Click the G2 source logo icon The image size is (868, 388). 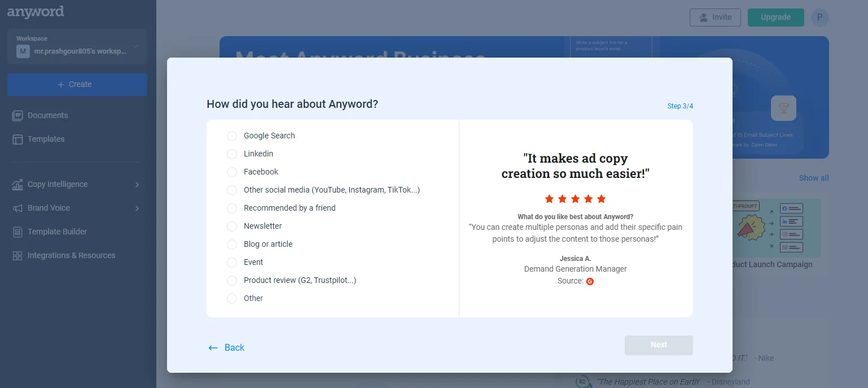coord(590,281)
